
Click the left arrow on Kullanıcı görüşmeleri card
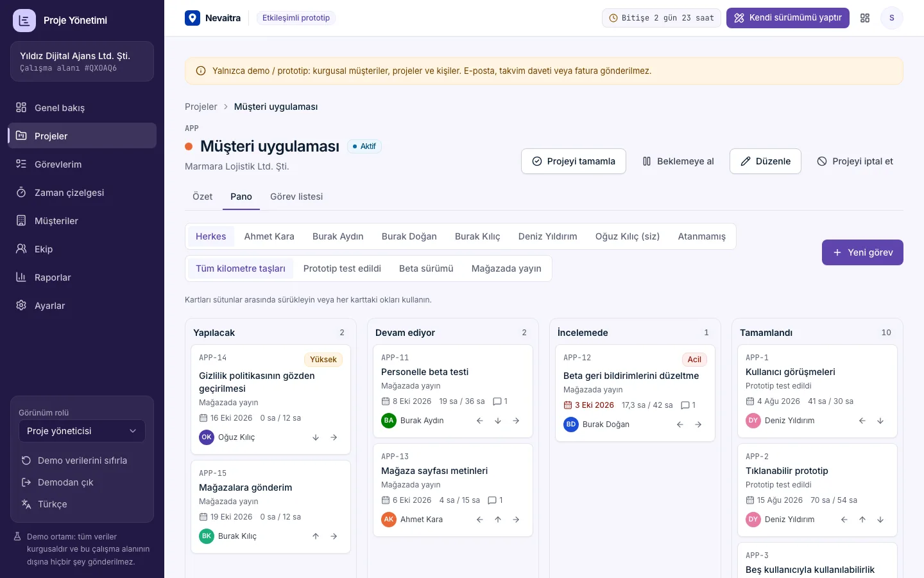coord(862,421)
